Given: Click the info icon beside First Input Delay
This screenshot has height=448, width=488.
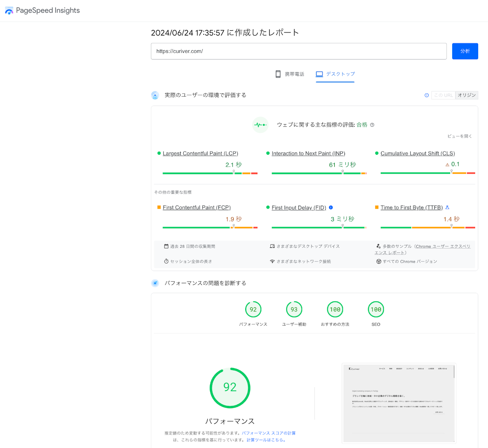Looking at the screenshot, I should 331,208.
